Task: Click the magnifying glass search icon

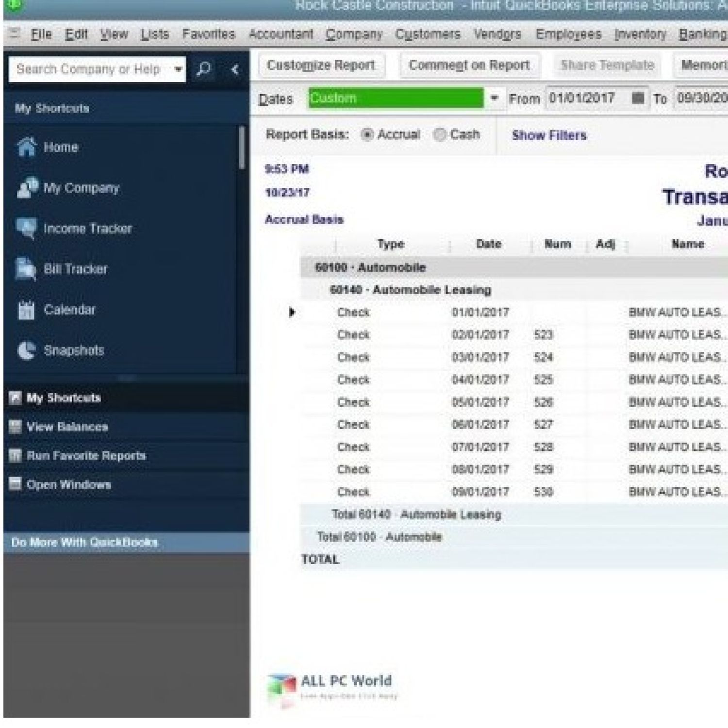Action: (x=204, y=69)
